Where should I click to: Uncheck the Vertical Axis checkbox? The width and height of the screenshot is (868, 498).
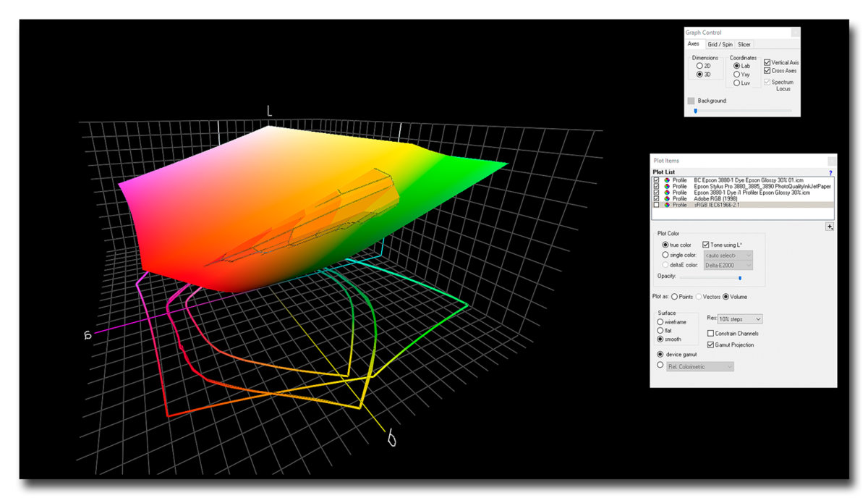coord(767,62)
